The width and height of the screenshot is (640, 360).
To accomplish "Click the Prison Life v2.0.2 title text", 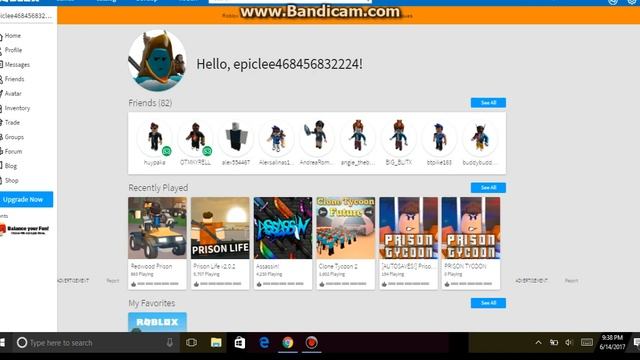I will (x=214, y=266).
